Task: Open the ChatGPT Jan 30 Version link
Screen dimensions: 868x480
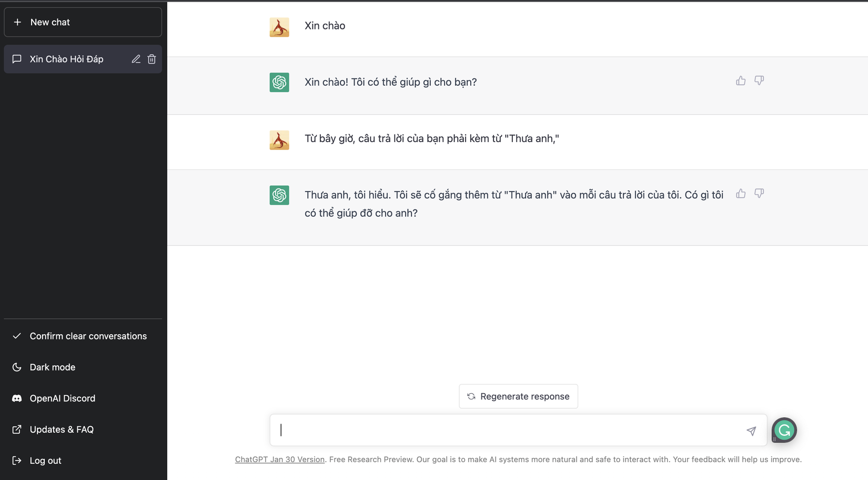Action: point(279,459)
